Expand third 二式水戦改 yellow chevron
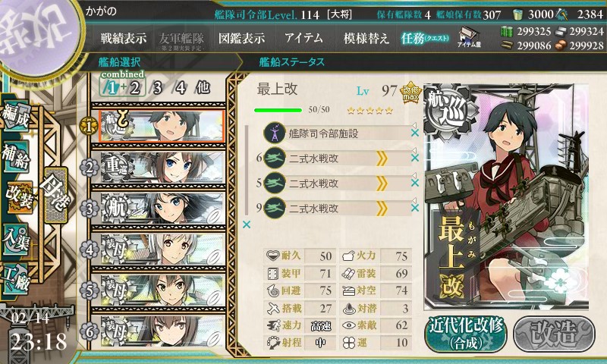The width and height of the screenshot is (607, 364). point(382,209)
